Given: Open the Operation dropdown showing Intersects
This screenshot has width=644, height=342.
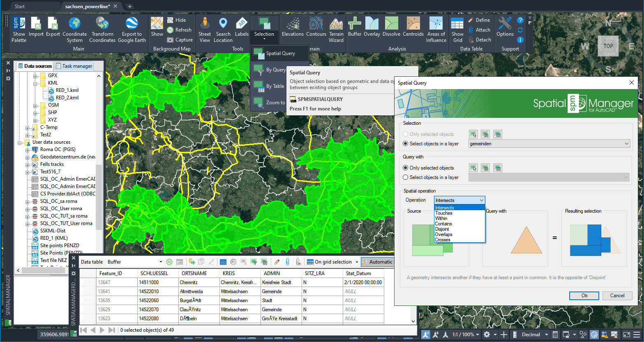Looking at the screenshot, I should click(459, 200).
